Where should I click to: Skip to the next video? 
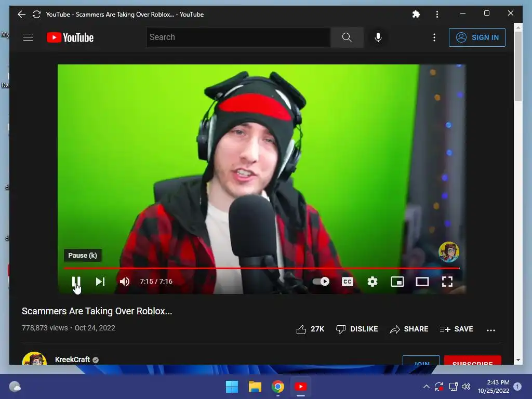click(x=100, y=282)
